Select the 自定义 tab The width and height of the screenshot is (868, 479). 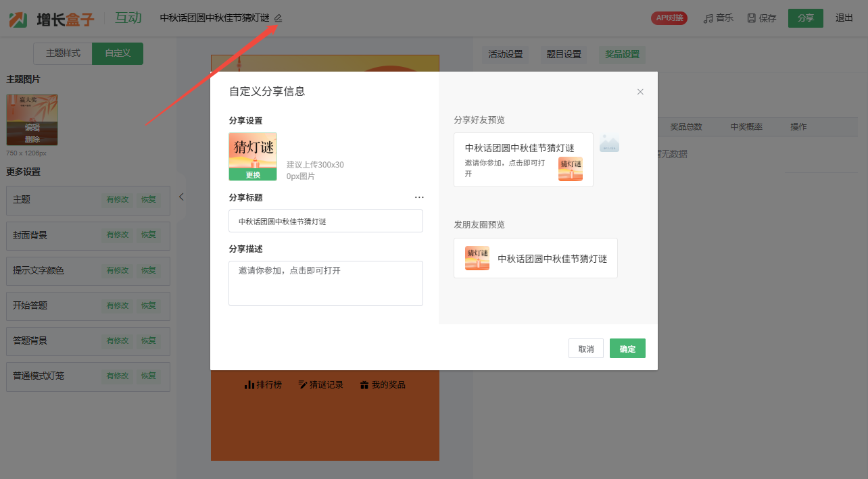pyautogui.click(x=118, y=53)
